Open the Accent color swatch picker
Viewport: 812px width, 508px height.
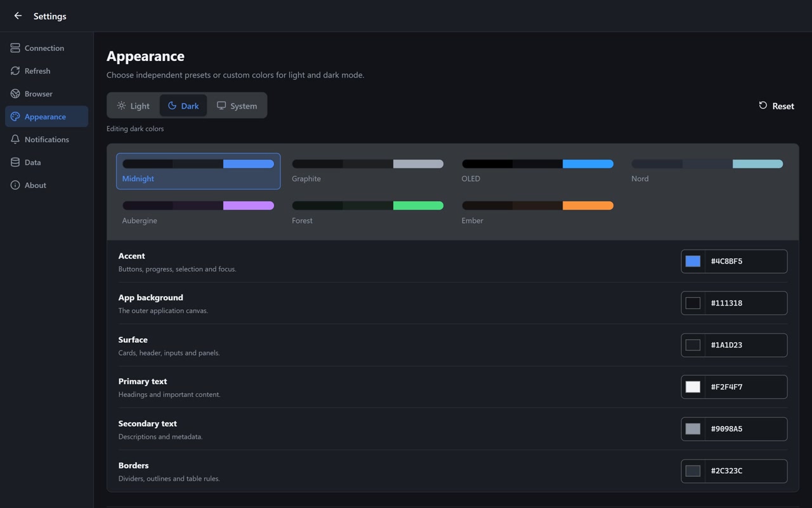point(693,261)
